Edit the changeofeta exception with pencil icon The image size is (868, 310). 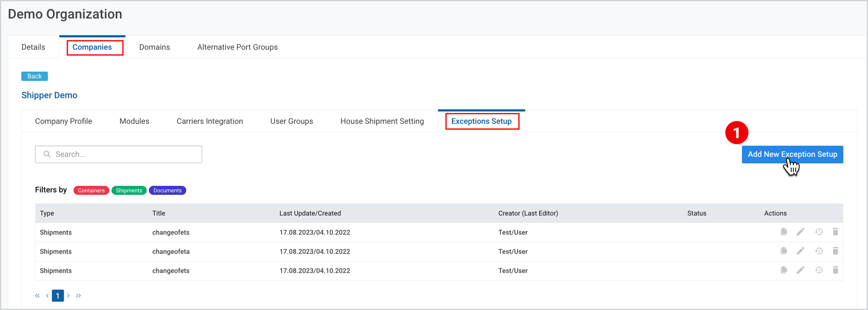tap(801, 251)
